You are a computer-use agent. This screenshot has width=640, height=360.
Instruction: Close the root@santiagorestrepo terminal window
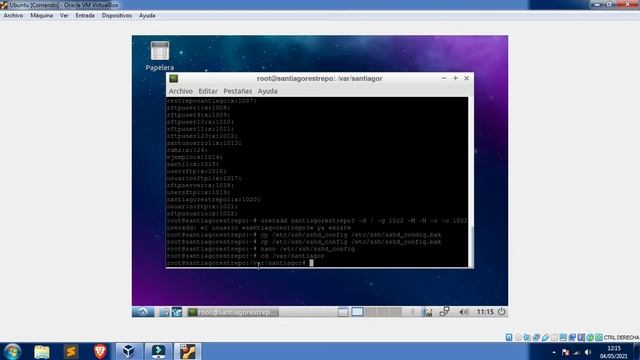467,78
